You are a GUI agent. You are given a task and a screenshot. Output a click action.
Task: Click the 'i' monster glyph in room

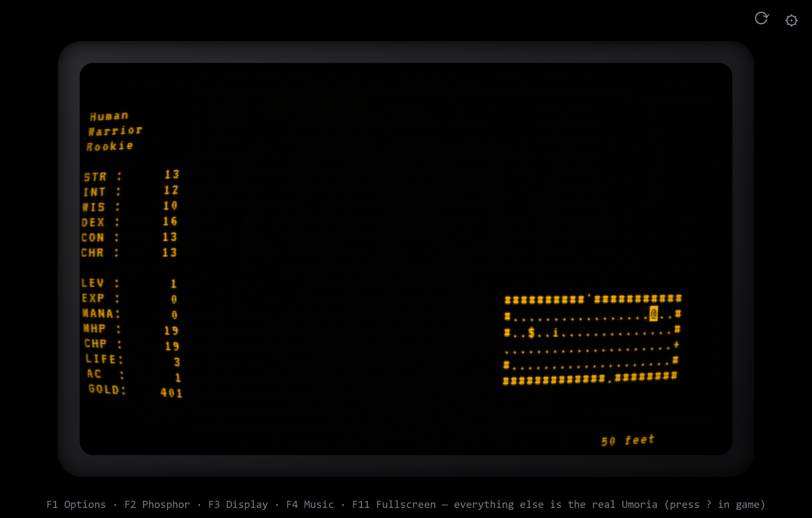coord(556,333)
